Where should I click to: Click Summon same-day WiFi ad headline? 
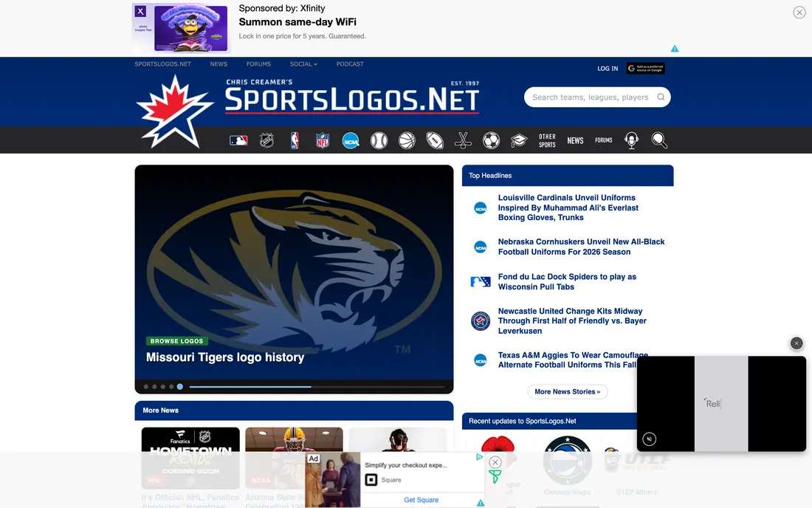pyautogui.click(x=297, y=21)
